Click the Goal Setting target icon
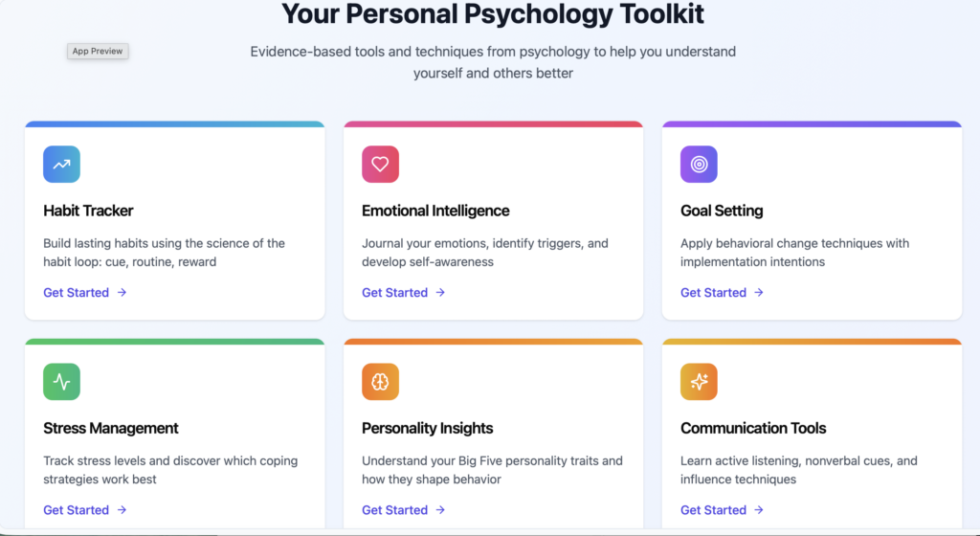 699,165
